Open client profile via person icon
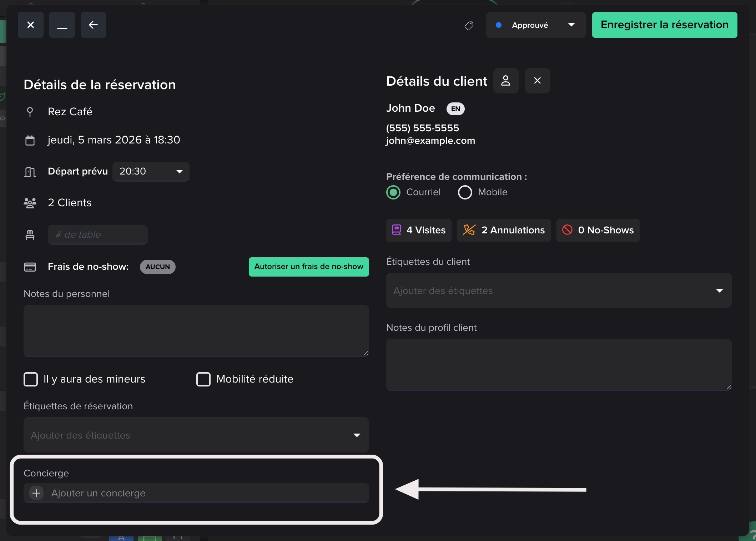The height and width of the screenshot is (541, 756). click(x=506, y=81)
